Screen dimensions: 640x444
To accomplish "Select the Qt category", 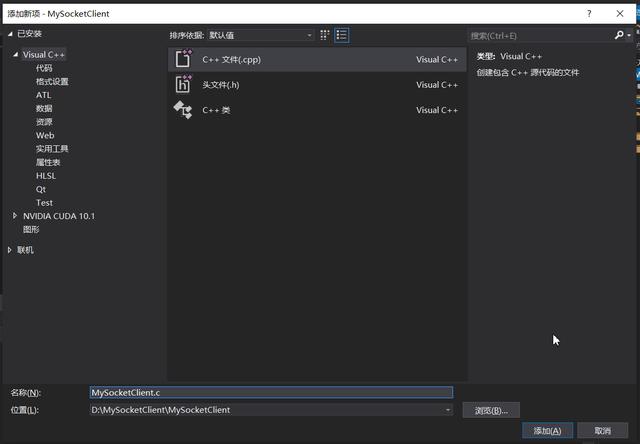I will pos(41,189).
